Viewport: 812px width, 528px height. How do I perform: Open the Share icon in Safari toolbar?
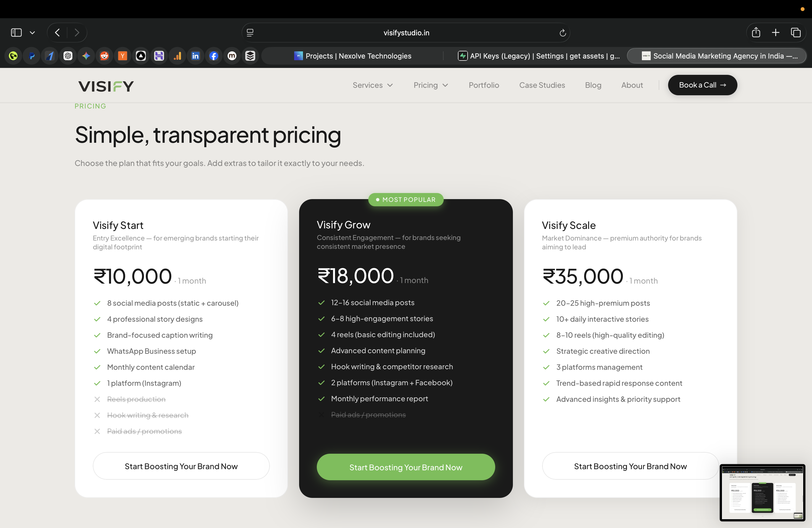(x=756, y=32)
